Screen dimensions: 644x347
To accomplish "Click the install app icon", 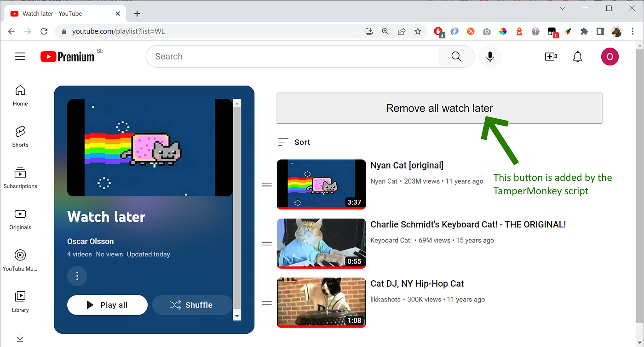I will 369,31.
